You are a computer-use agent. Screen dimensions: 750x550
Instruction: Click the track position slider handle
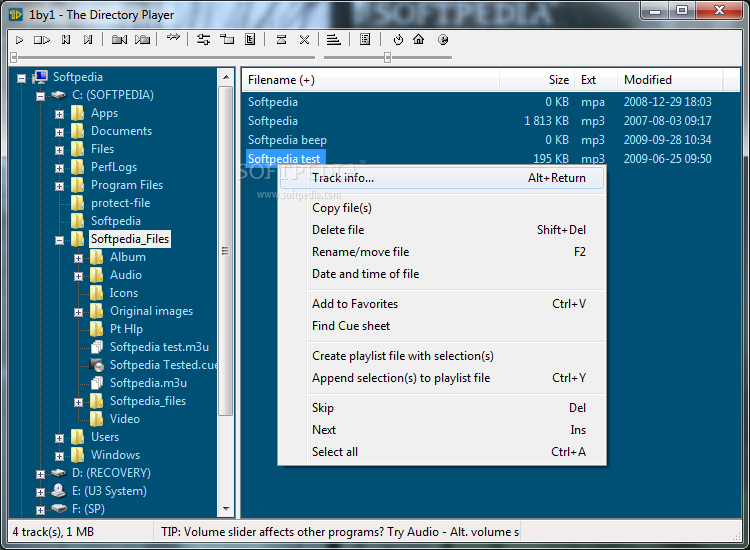pos(14,58)
